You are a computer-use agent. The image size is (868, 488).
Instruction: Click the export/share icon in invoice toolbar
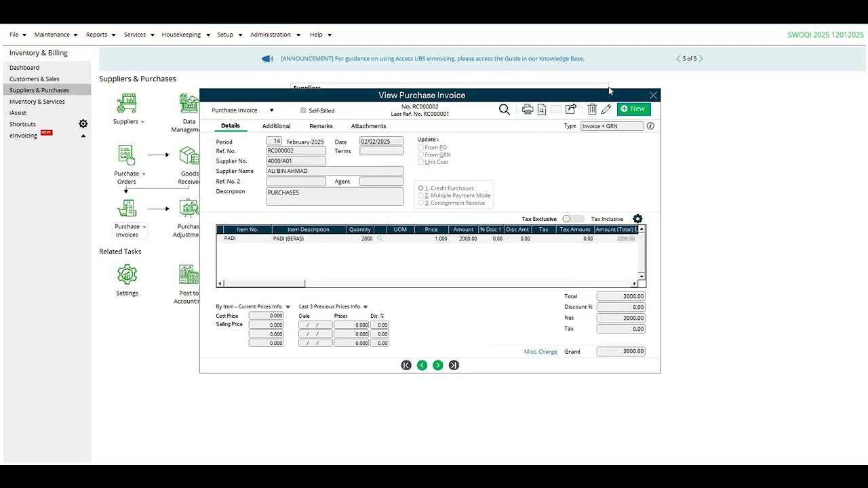571,109
